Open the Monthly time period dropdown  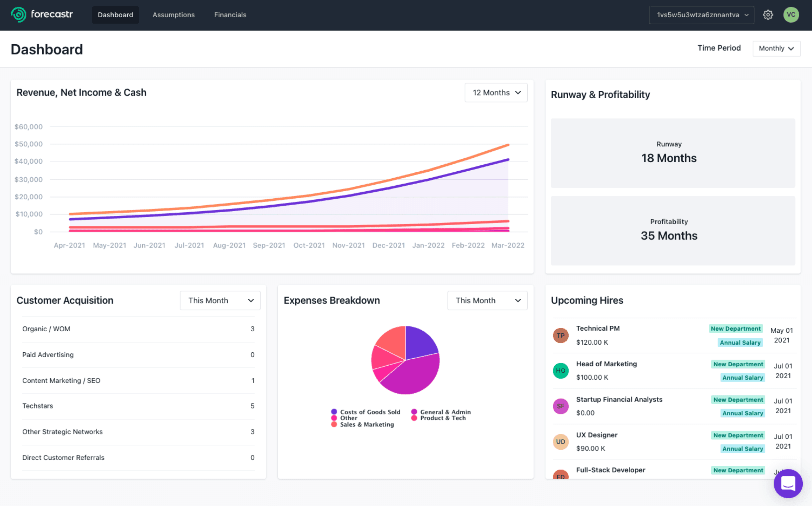click(776, 49)
